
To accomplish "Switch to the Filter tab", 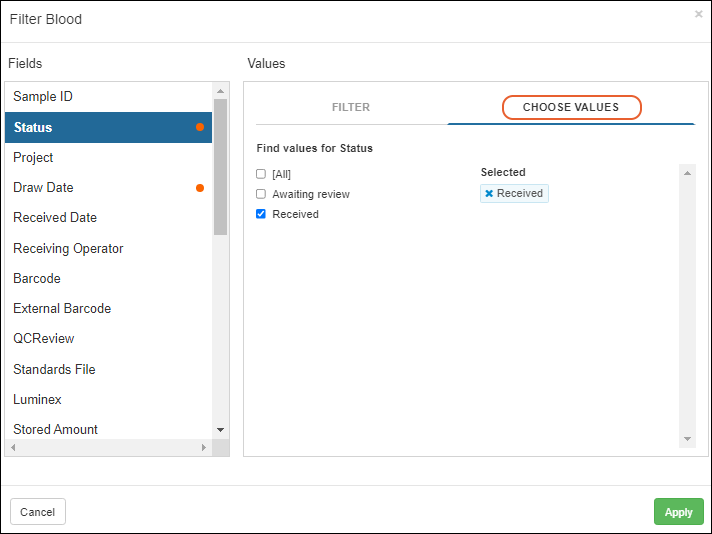I will click(350, 107).
